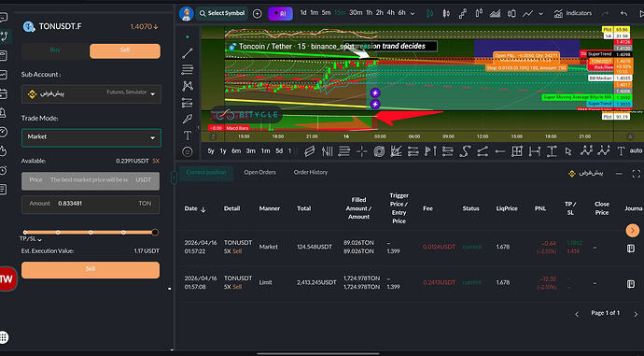Open the AI assistant button
Viewport: 644px width, 356px height.
(281, 14)
